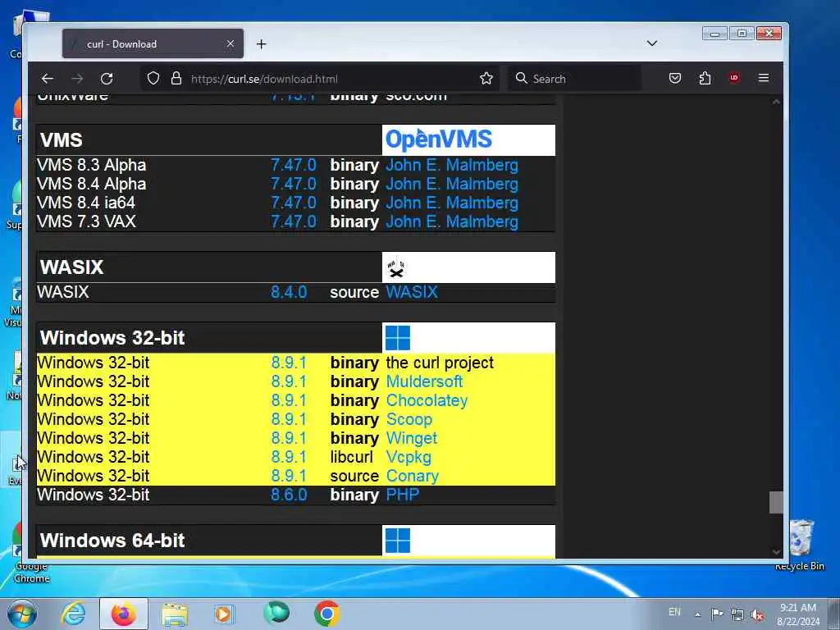Screen dimensions: 840x630
Task: Open the uBlock Origin extension icon
Action: 734,78
